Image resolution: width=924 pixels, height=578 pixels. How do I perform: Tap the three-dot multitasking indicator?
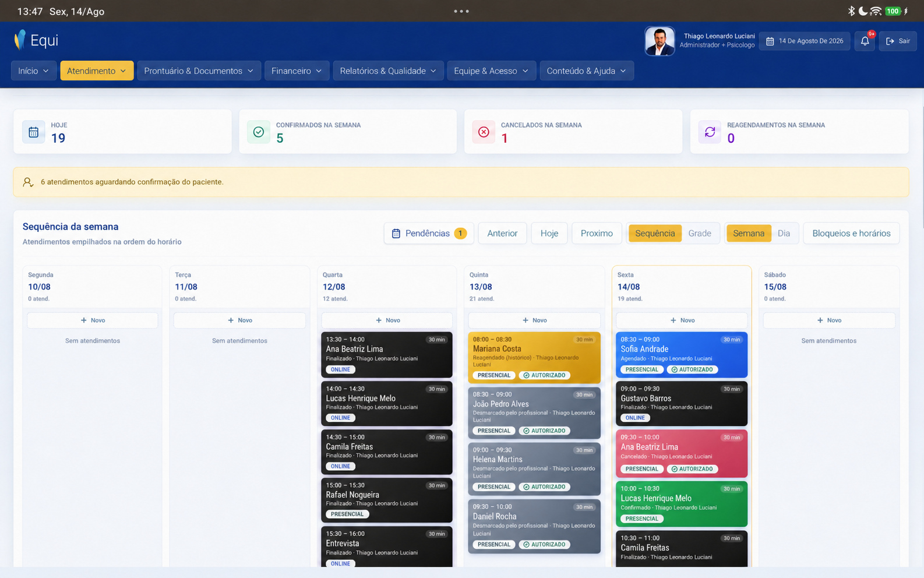pos(461,11)
